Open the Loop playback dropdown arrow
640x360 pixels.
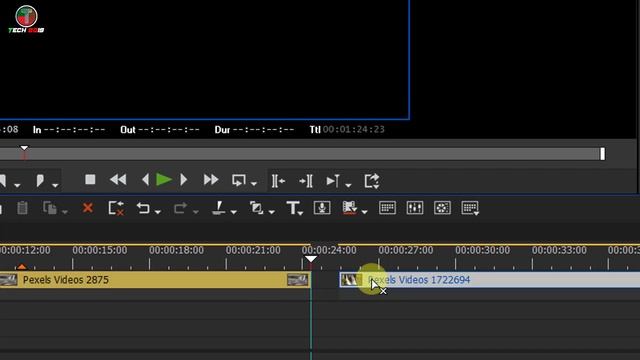254,184
